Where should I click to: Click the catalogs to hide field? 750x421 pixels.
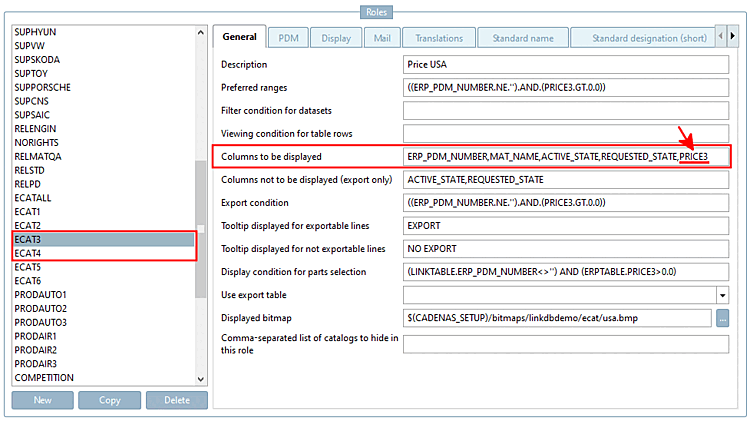point(566,344)
